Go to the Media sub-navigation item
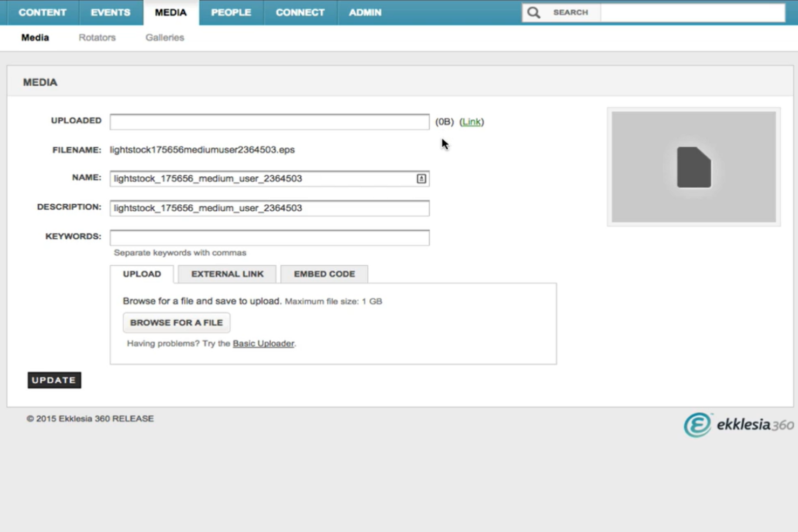Viewport: 798px width, 532px height. click(35, 37)
